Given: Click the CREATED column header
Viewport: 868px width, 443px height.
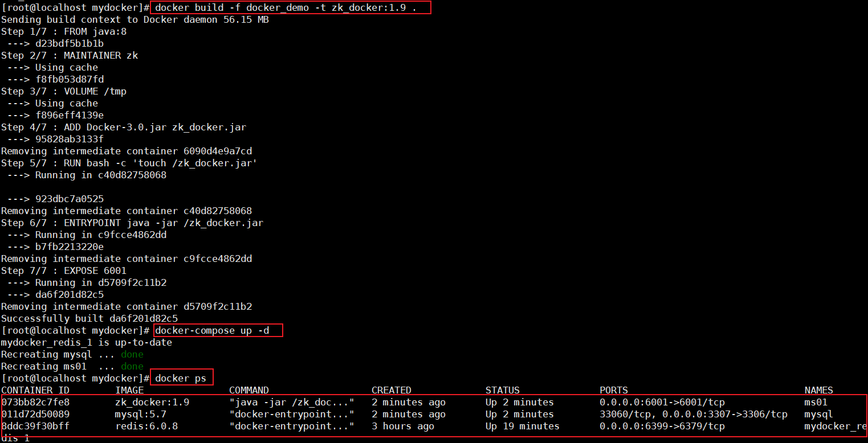Looking at the screenshot, I should 392,391.
